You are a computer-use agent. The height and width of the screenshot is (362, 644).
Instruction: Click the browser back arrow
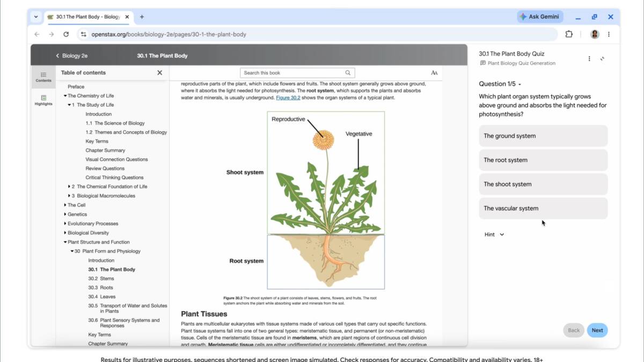(x=37, y=34)
